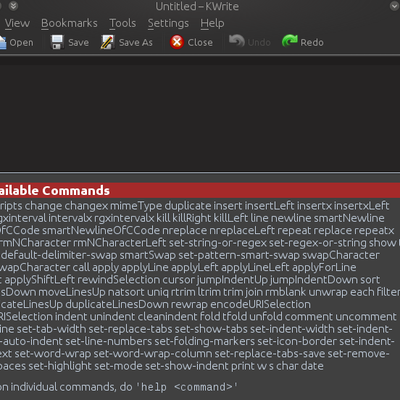Open the Help menu
Screen dimensions: 400x400
[x=212, y=23]
